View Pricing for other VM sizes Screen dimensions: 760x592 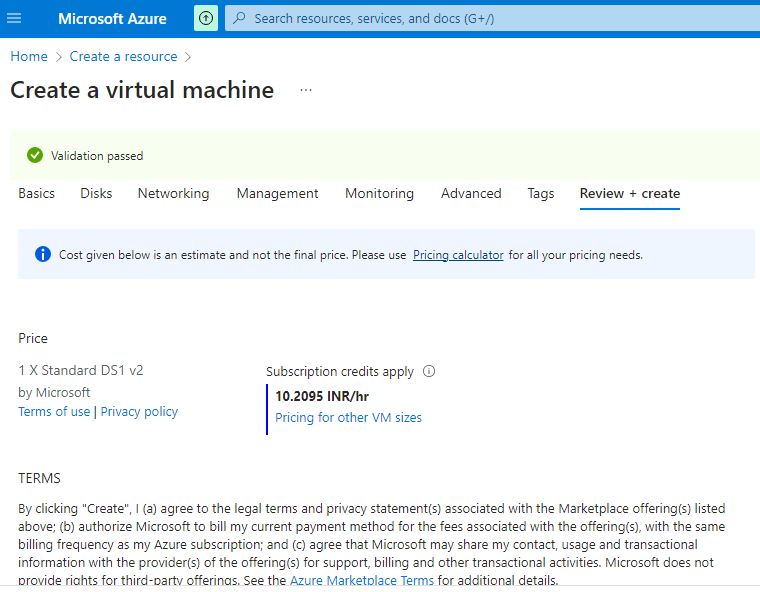click(348, 417)
